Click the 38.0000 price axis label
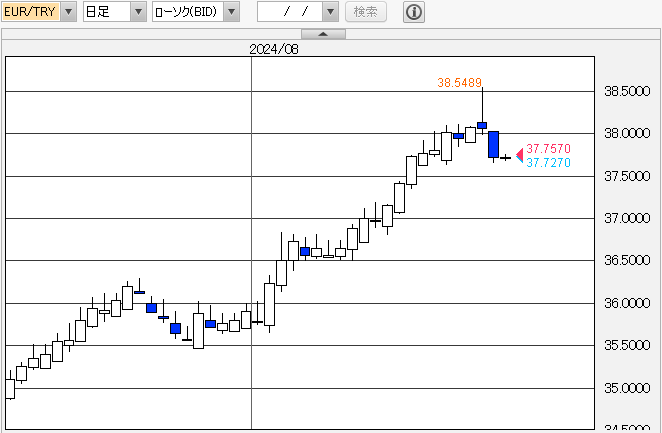This screenshot has width=662, height=433. [x=627, y=133]
